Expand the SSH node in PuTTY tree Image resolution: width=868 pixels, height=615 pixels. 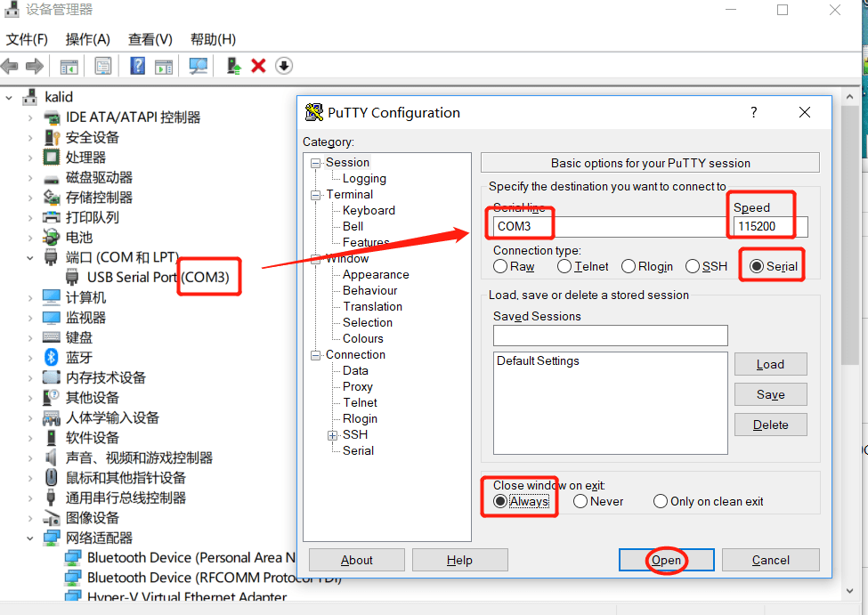pos(332,435)
